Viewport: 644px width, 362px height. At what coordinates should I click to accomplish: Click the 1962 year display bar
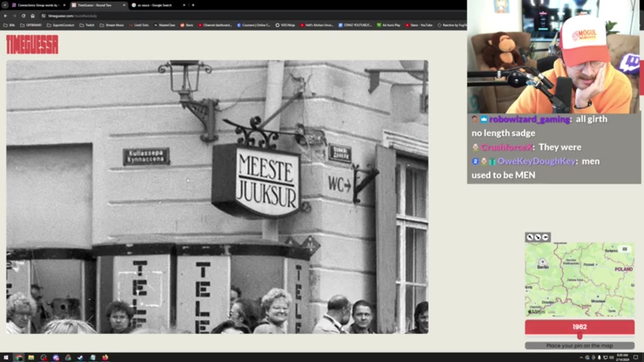tap(580, 327)
